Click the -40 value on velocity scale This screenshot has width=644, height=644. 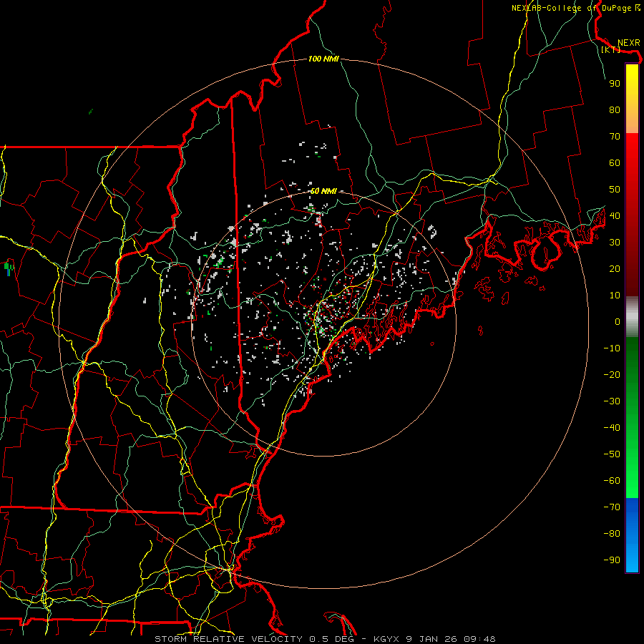click(x=612, y=428)
